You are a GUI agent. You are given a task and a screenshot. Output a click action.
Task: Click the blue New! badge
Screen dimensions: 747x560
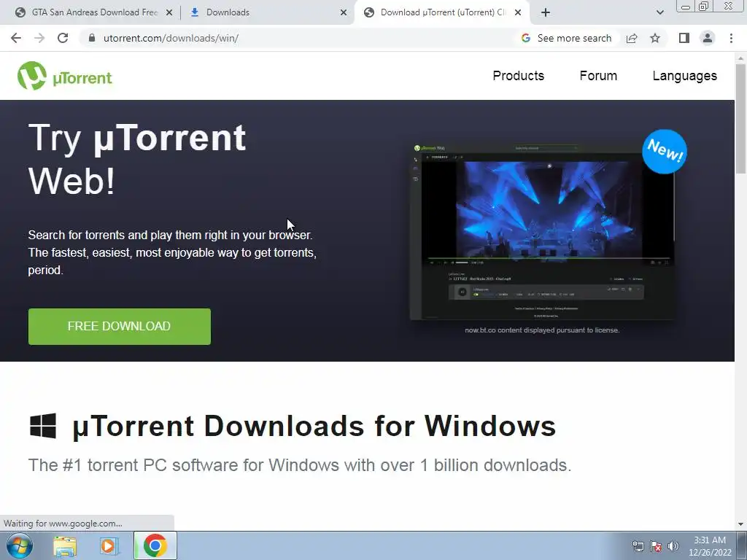tap(665, 152)
